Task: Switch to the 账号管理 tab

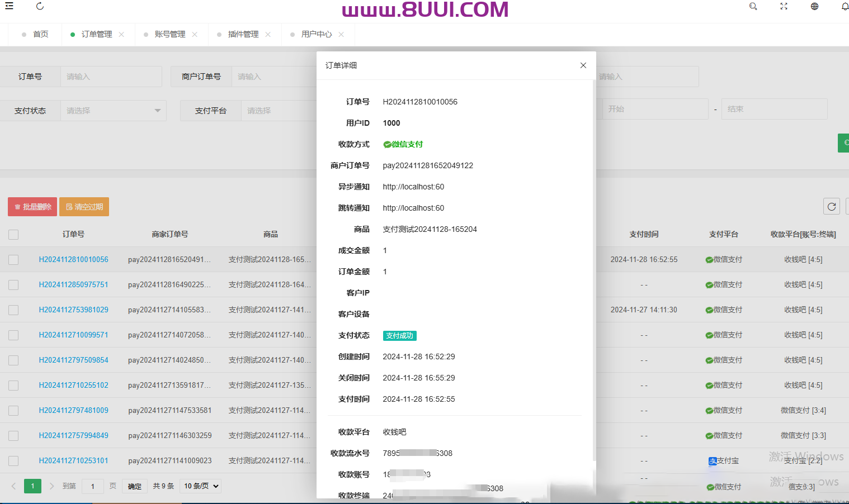Action: [169, 34]
